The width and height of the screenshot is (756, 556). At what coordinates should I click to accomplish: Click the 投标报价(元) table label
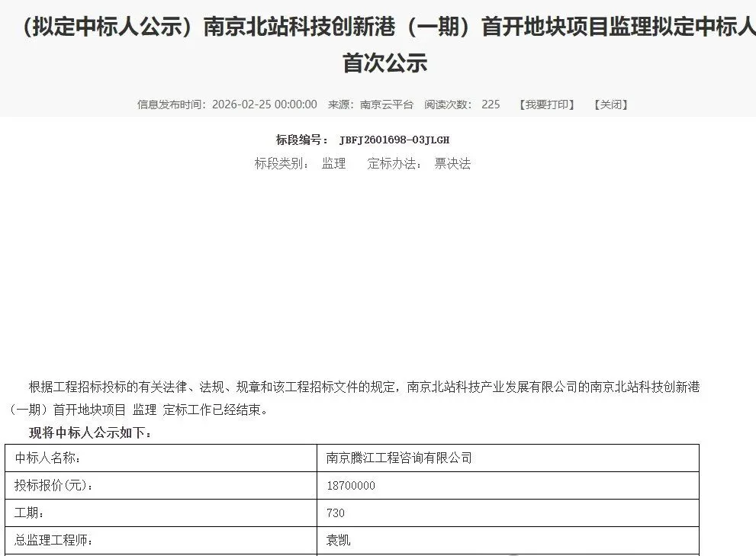53,485
